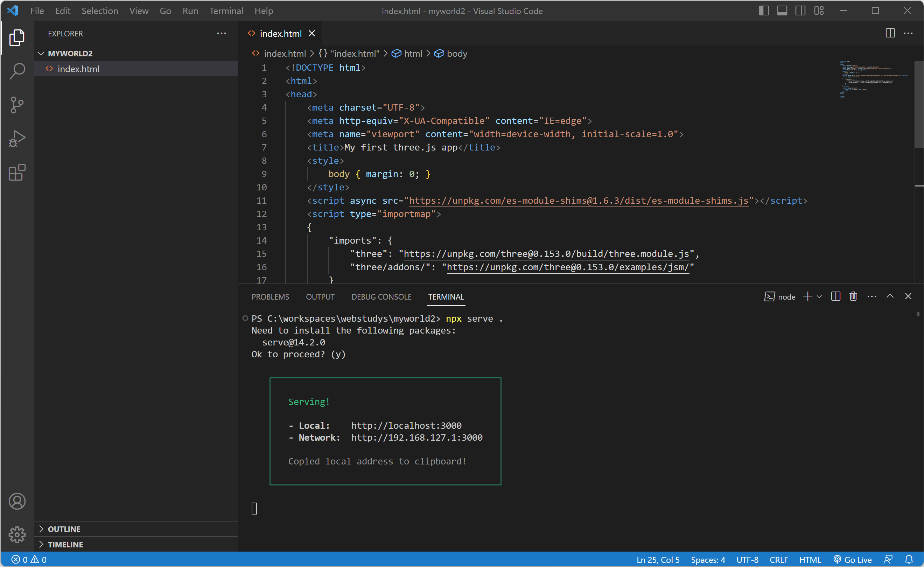Screen dimensions: 924x567
Task: Switch to the PROBLEMS tab
Action: [270, 297]
